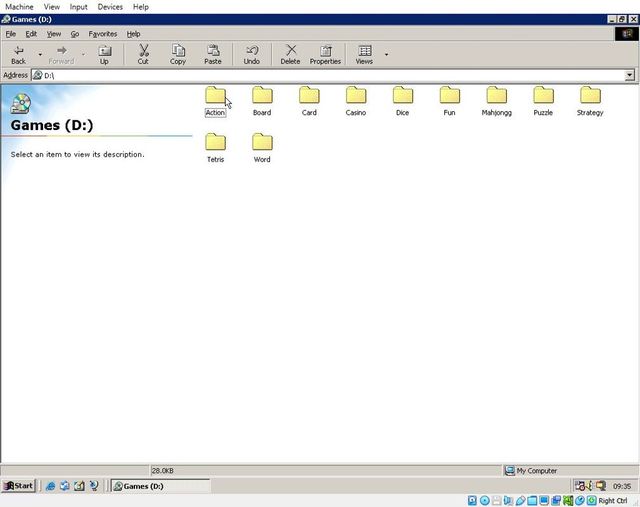Open the Start menu
The width and height of the screenshot is (640, 507).
coord(18,486)
